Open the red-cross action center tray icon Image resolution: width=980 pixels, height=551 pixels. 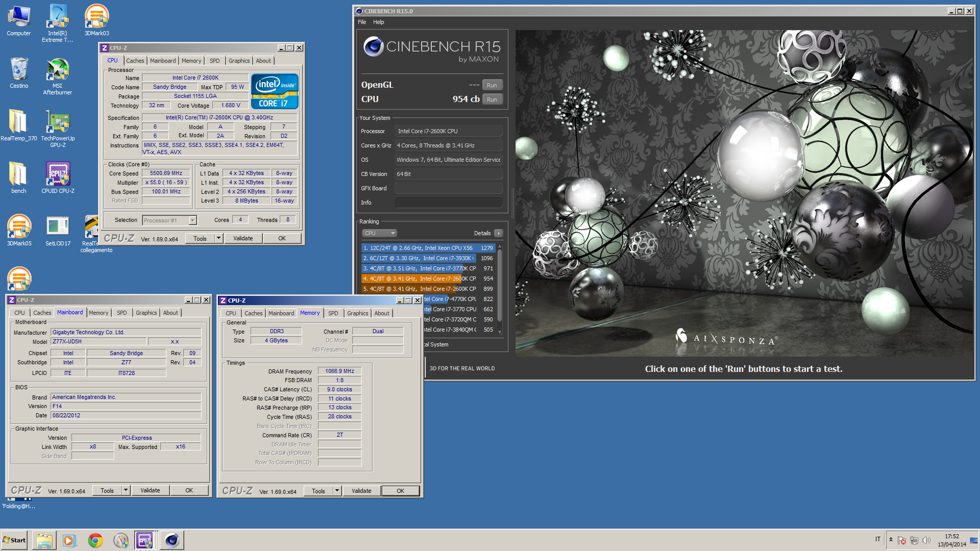(x=902, y=540)
